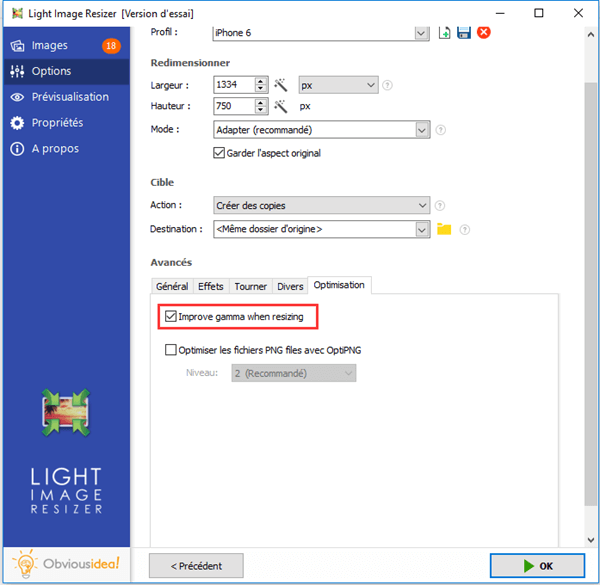Click the Précédent button
The image size is (600, 585).
coord(196,566)
